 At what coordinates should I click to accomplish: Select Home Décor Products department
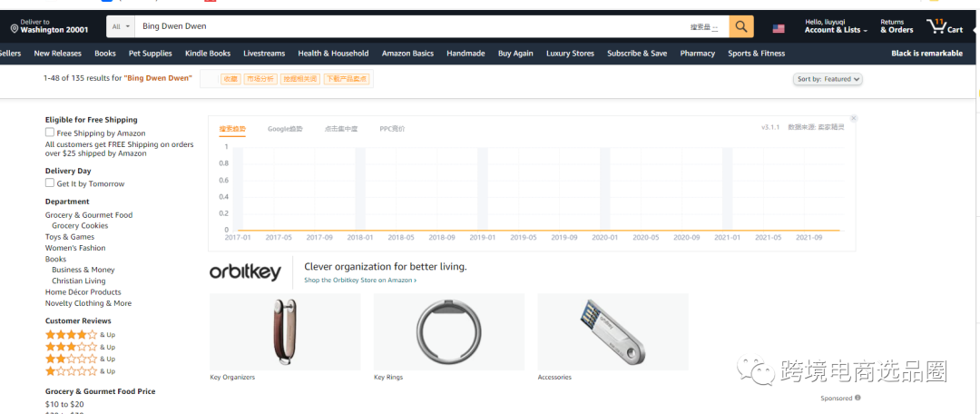(83, 292)
